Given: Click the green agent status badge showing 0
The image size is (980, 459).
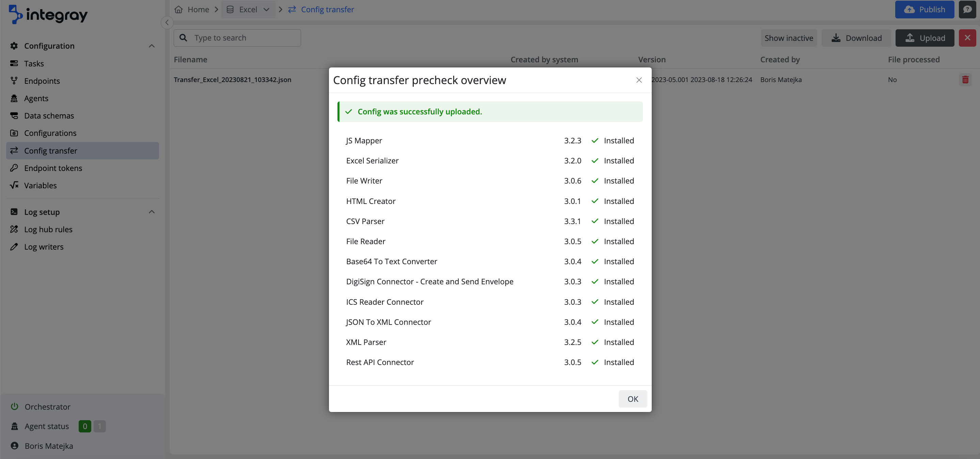Looking at the screenshot, I should point(84,426).
